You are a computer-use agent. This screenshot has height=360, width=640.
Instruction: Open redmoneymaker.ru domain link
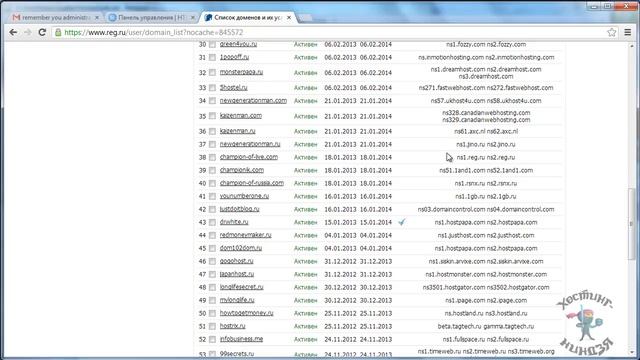coord(245,235)
